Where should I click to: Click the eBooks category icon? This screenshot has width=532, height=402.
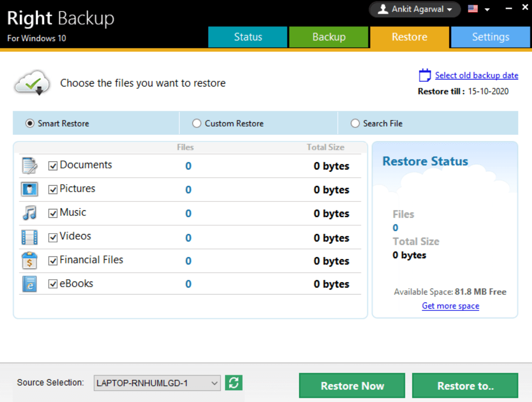pos(29,284)
